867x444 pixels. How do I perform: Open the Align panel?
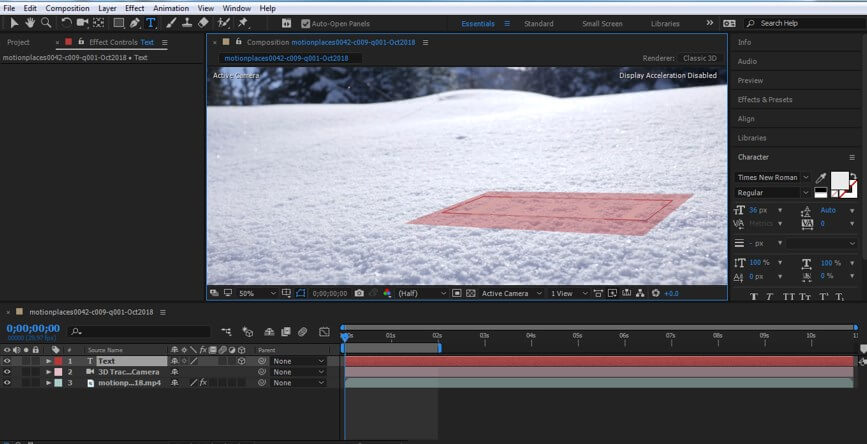746,118
